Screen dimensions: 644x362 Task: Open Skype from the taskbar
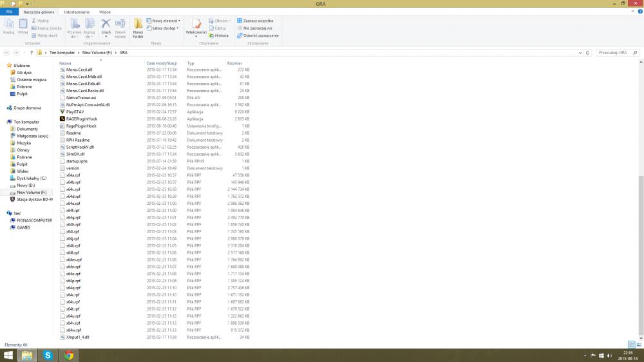tap(48, 356)
